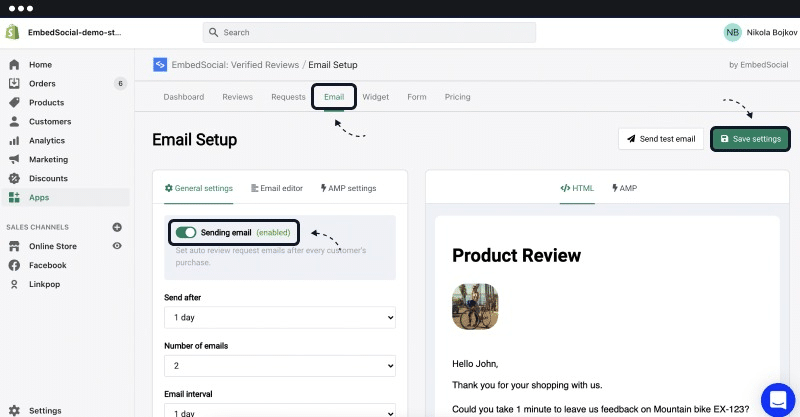The image size is (800, 417).
Task: Click the search magnifier icon
Action: pos(213,32)
